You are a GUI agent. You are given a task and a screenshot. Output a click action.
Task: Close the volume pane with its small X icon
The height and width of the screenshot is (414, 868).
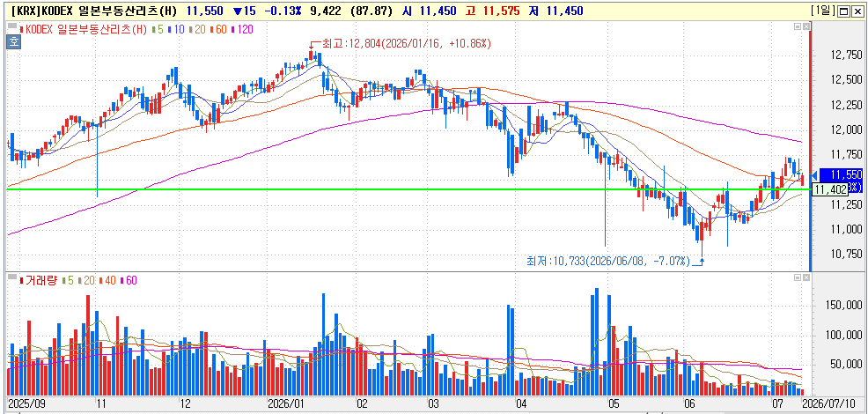[x=805, y=277]
